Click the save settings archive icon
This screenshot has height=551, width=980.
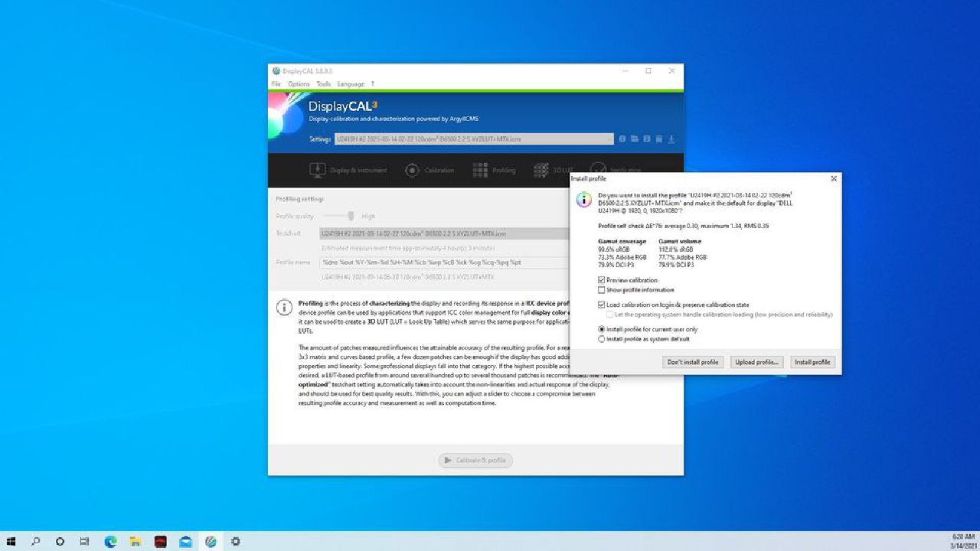click(647, 139)
